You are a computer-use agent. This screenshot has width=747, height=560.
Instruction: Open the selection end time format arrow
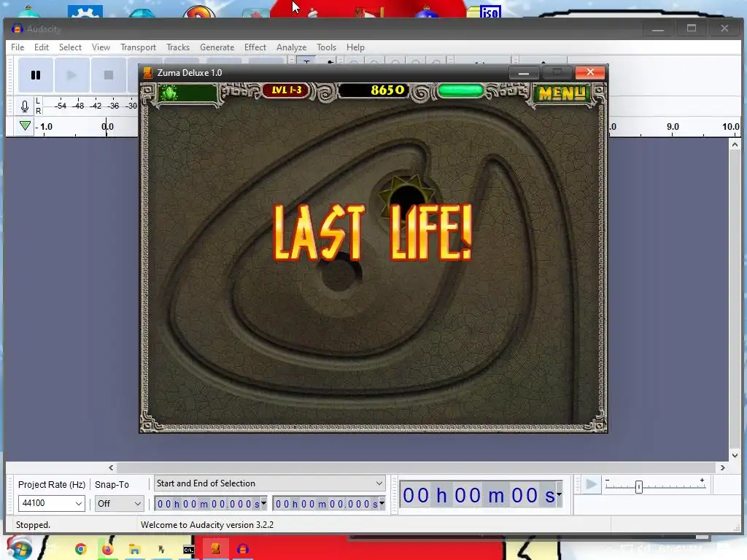tap(382, 503)
